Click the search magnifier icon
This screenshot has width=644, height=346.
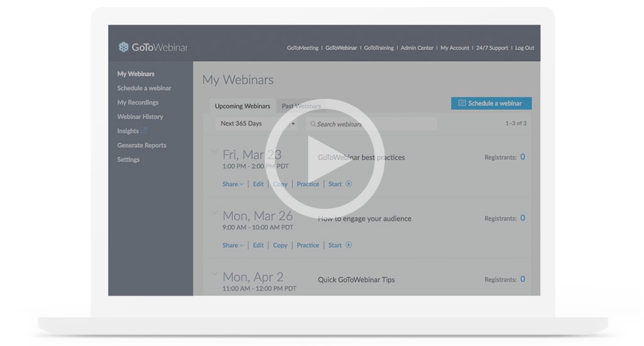coord(313,124)
